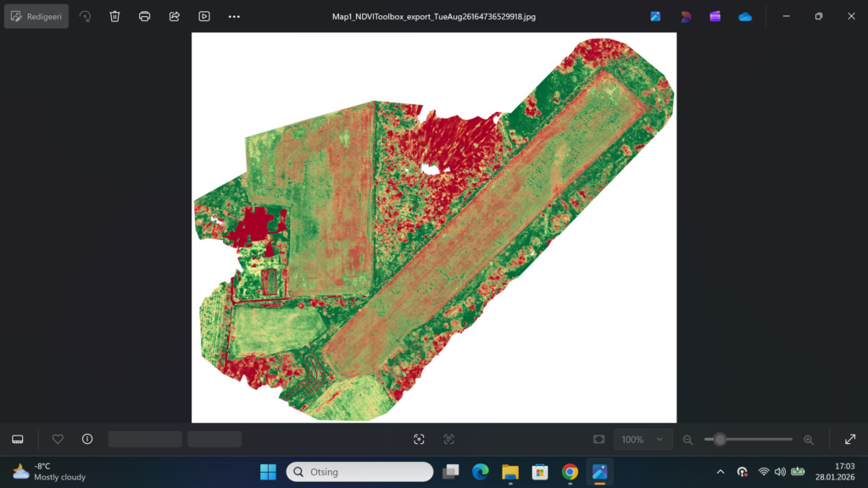The width and height of the screenshot is (868, 488).
Task: Click the zoom out magnifier icon
Action: coord(688,440)
